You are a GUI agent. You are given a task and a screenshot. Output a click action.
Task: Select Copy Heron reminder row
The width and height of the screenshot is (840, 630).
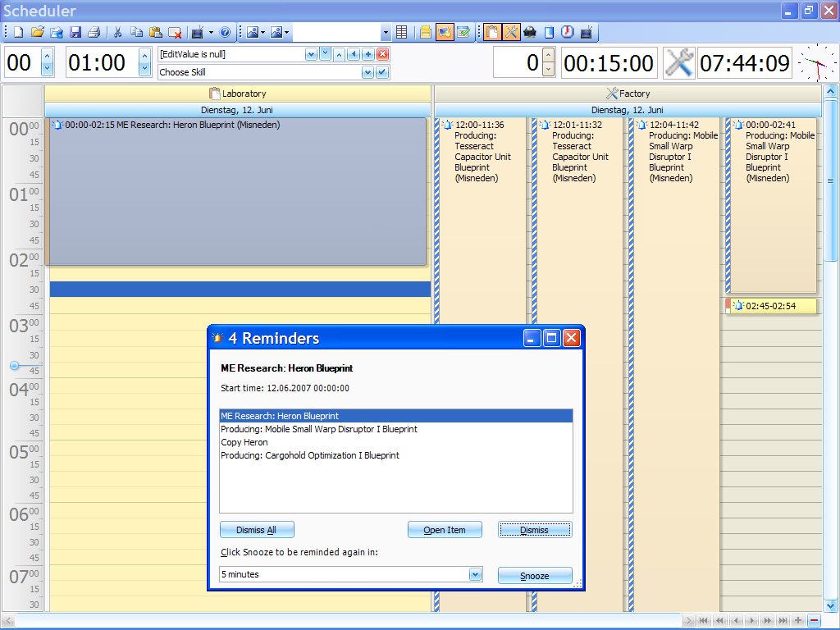point(396,442)
